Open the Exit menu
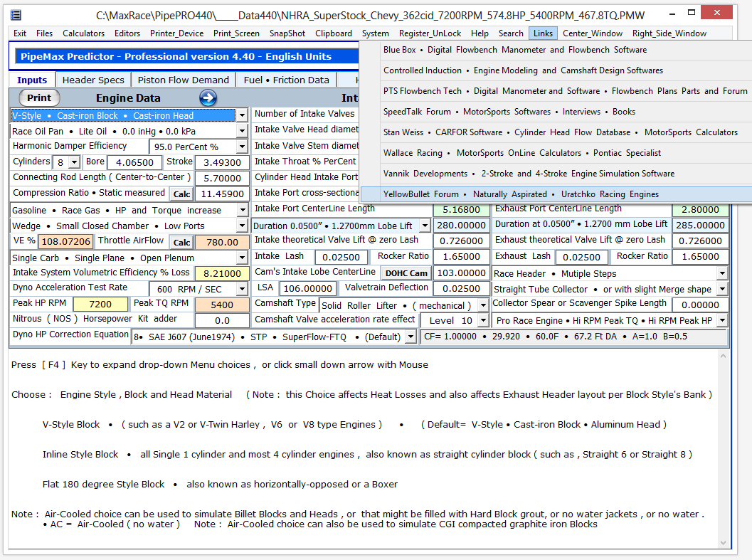The image size is (752, 560). tap(20, 33)
